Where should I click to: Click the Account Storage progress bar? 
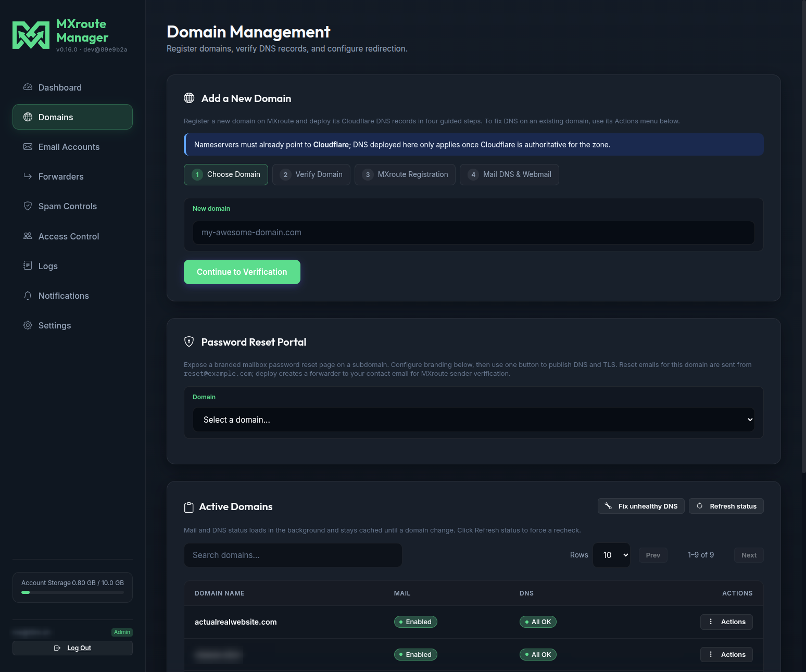(72, 592)
